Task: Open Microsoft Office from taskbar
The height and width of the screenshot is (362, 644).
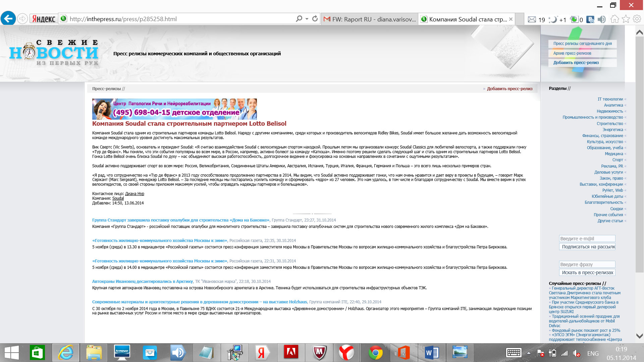Action: point(404,353)
